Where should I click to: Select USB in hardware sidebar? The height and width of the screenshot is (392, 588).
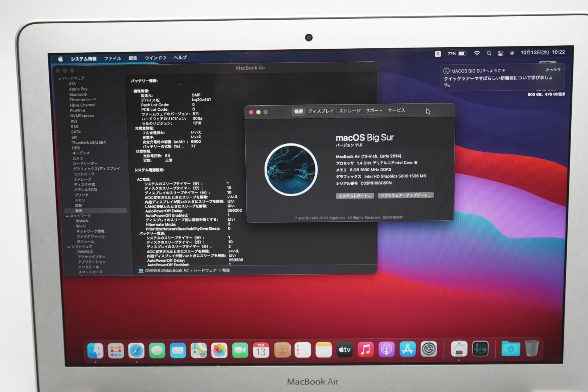pyautogui.click(x=75, y=148)
